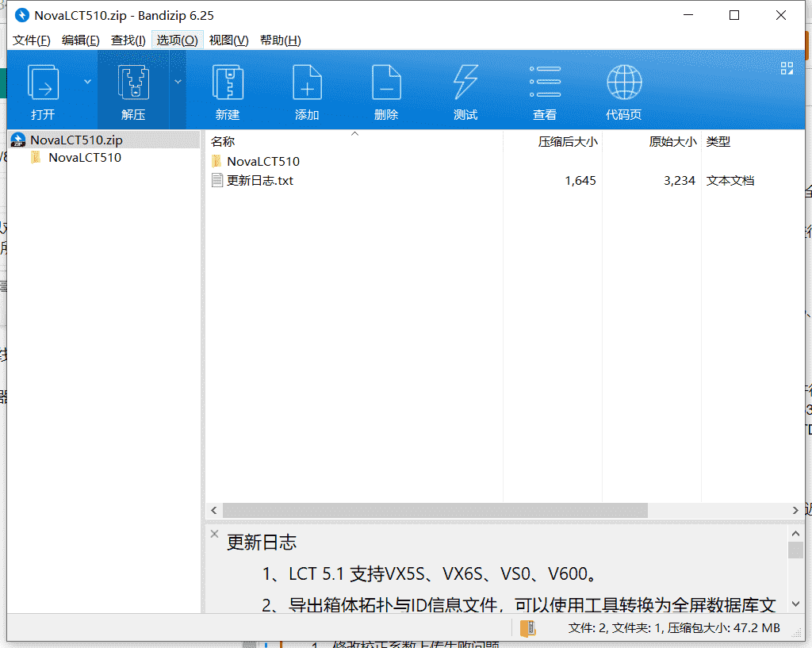
Task: Expand the Open button dropdown arrow
Action: (87, 82)
